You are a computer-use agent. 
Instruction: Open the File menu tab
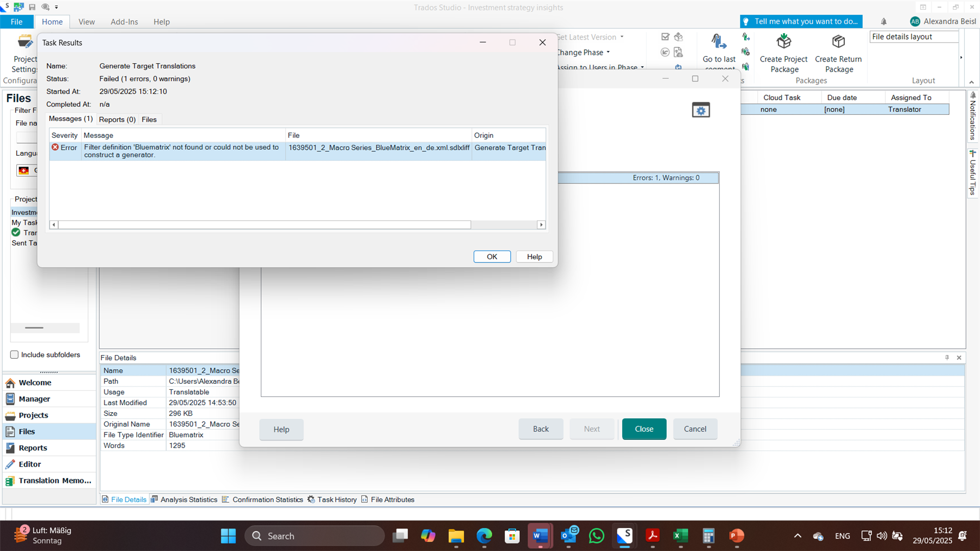(x=17, y=22)
